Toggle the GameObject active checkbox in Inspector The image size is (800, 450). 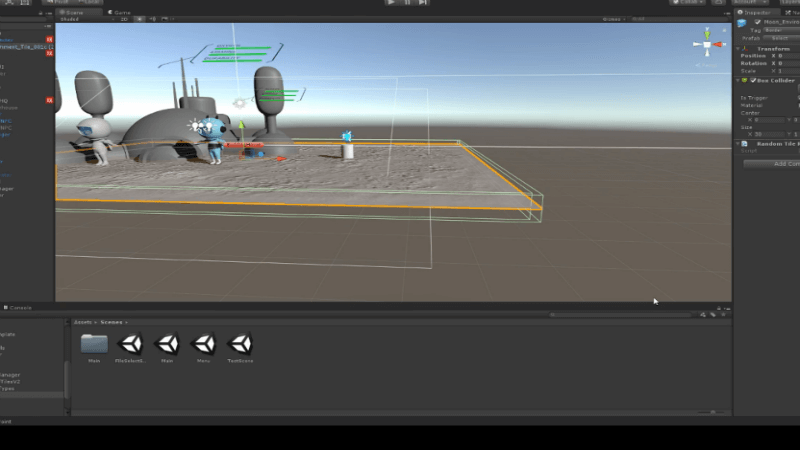coord(757,21)
